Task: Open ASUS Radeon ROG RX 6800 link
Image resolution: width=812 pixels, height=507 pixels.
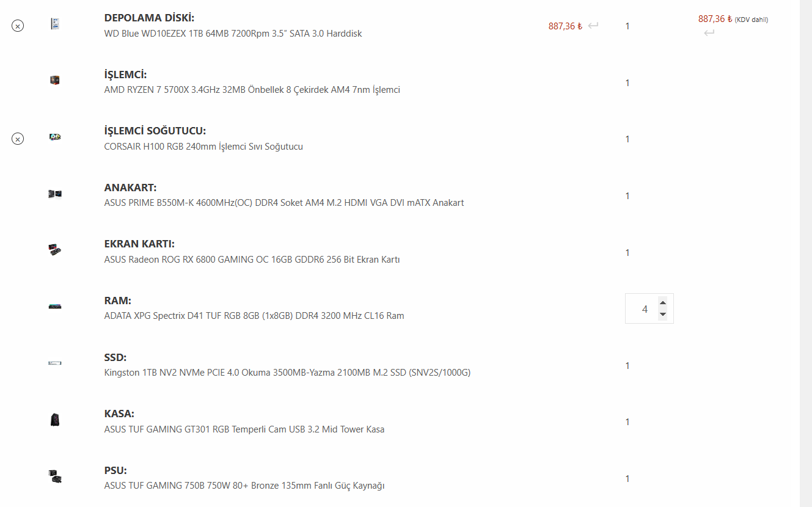Action: click(252, 260)
